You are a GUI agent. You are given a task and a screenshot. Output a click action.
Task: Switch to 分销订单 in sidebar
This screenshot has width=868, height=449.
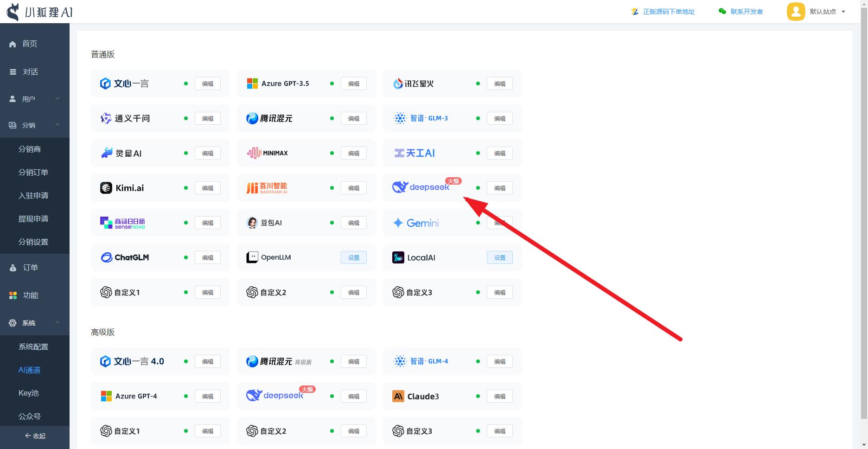pos(33,172)
